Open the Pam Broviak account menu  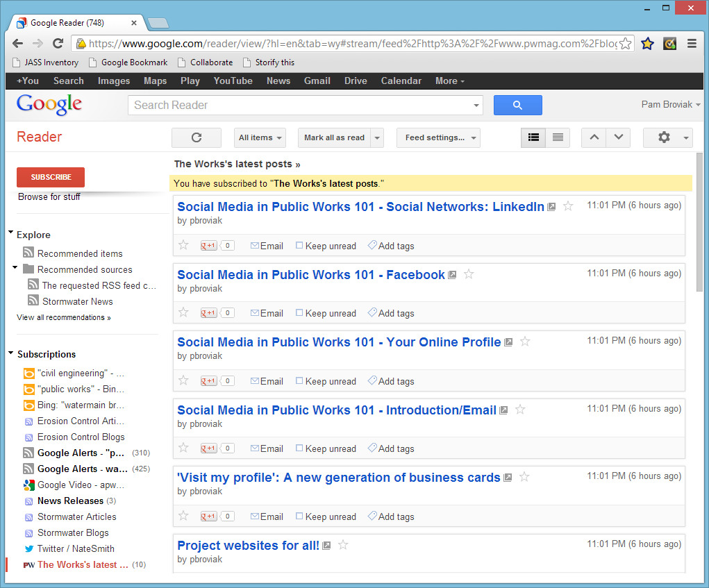click(x=671, y=104)
